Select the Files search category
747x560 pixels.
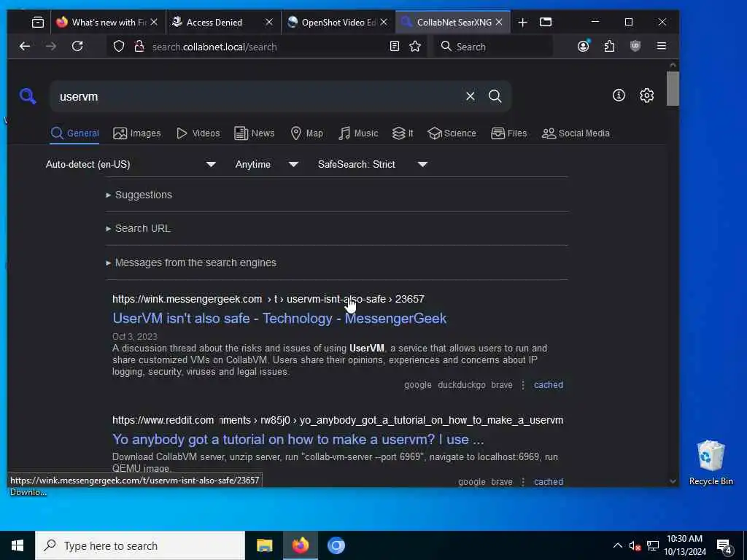[x=508, y=133]
